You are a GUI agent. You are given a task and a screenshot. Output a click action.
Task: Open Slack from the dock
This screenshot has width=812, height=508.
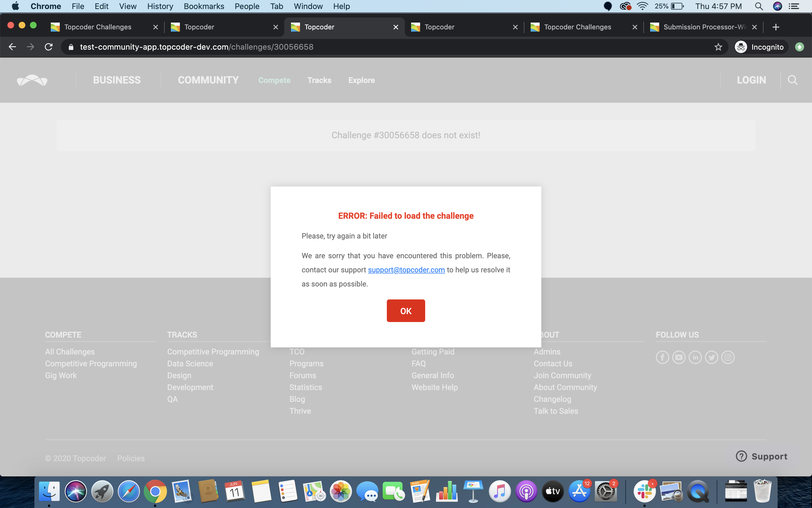(645, 492)
